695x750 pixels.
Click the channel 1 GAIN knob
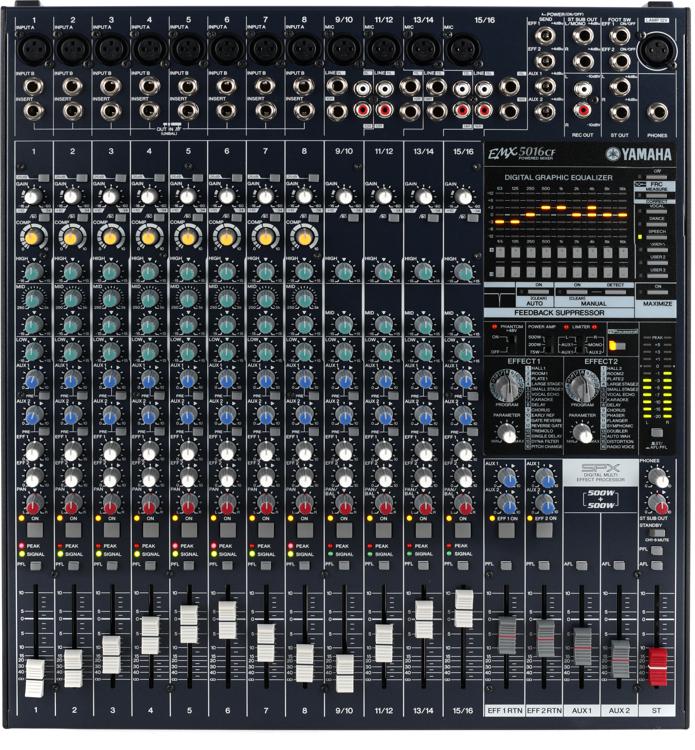(32, 198)
